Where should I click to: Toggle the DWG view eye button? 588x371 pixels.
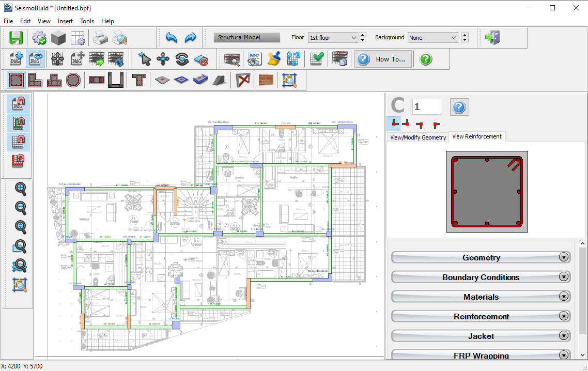[x=35, y=59]
